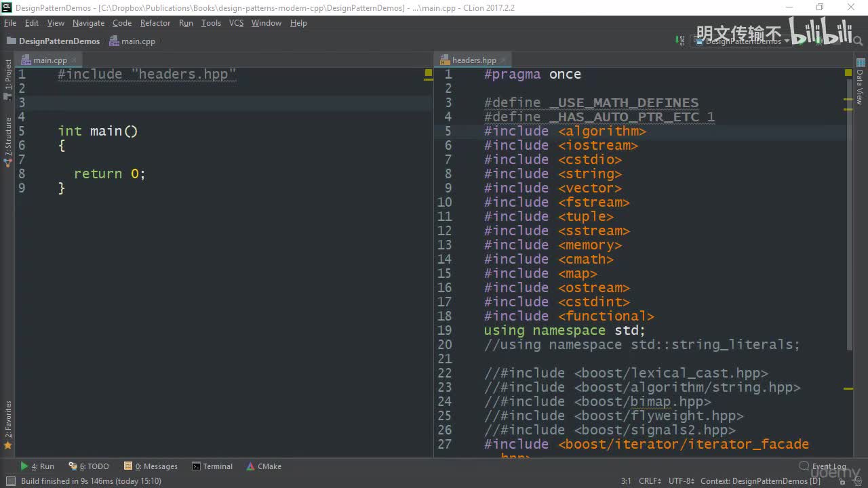Screen dimensions: 868x488
Task: Restore down the CLion window
Action: tap(819, 7)
